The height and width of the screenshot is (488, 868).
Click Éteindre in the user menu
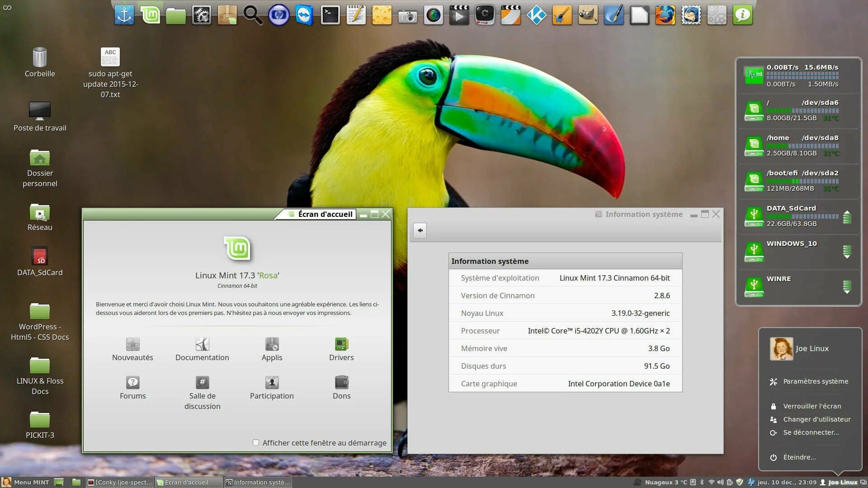click(799, 457)
